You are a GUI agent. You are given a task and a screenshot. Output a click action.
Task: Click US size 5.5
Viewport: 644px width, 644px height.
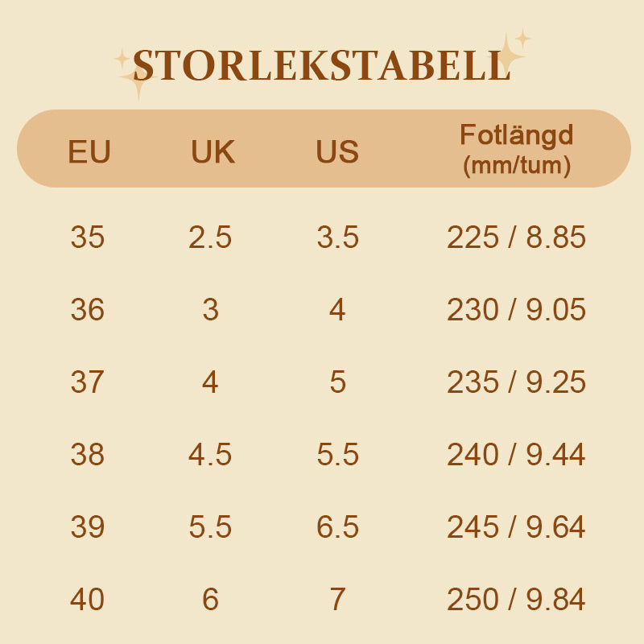click(337, 455)
